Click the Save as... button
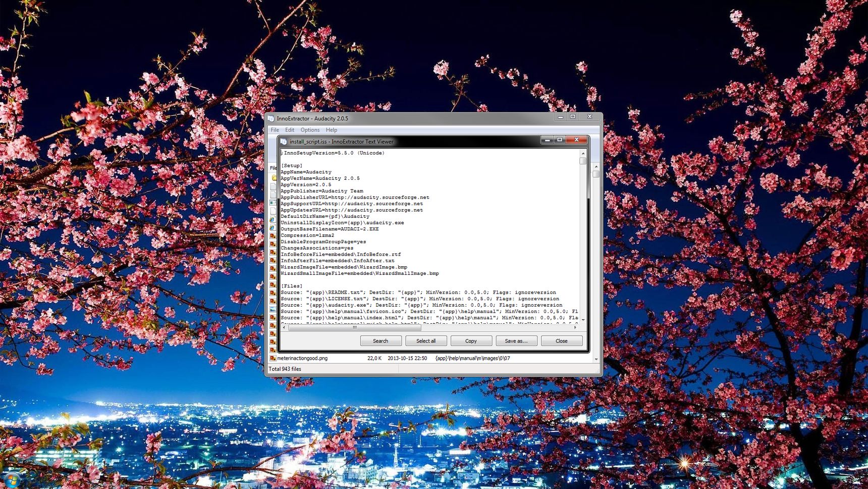Viewport: 868px width, 489px height. coord(516,341)
